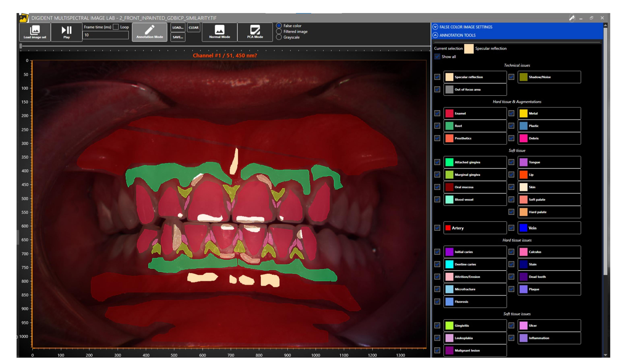Select the Filtered image radio option
This screenshot has height=364, width=617.
279,31
